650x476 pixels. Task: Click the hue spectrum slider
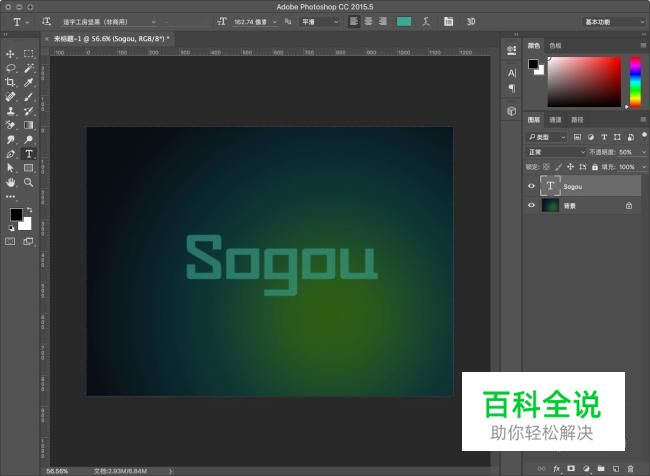635,82
